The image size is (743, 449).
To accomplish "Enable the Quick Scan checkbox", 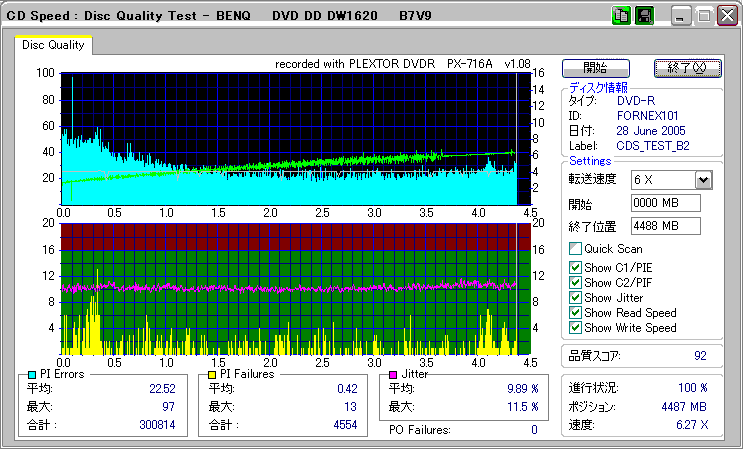I will click(x=575, y=249).
